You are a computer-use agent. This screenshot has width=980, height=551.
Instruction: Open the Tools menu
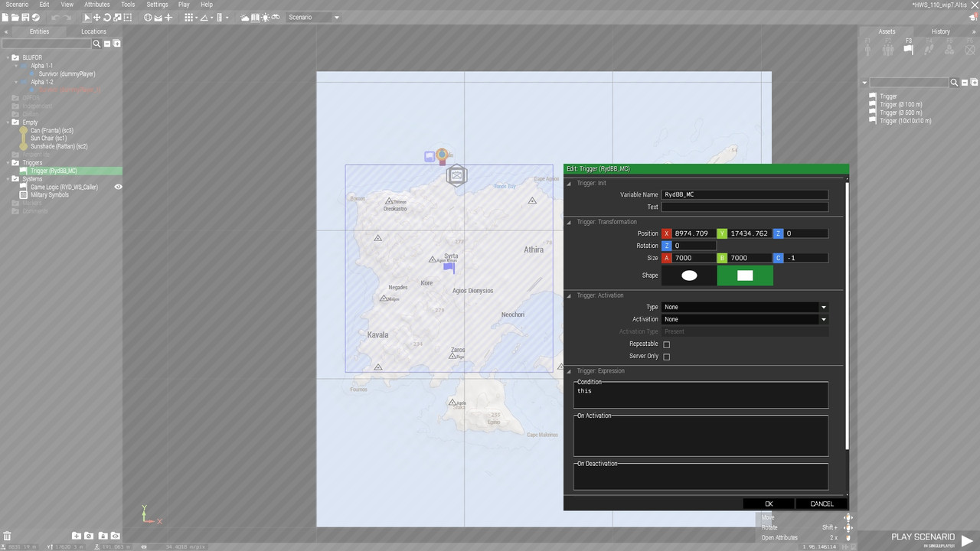128,5
